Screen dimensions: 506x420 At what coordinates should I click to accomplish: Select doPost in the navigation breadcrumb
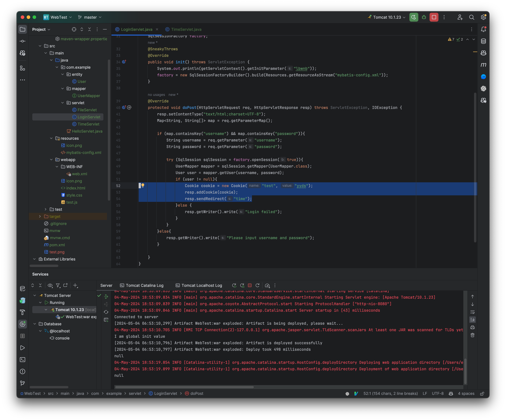(x=197, y=393)
